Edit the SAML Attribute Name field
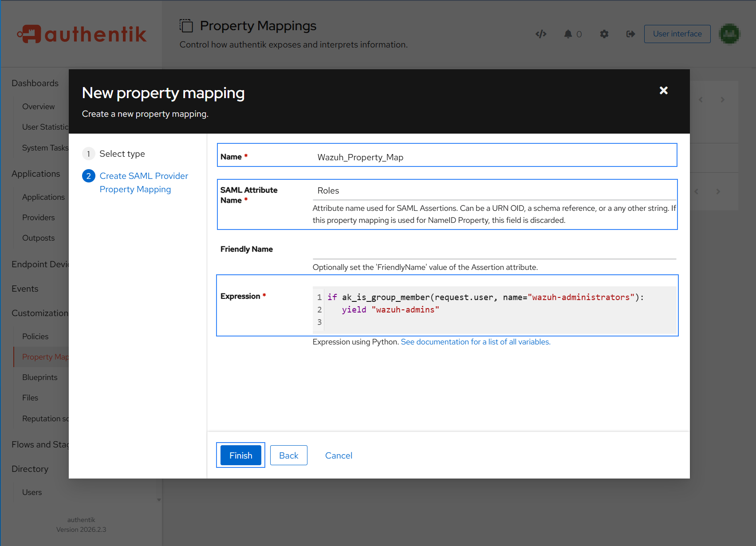The height and width of the screenshot is (546, 756). coord(494,190)
